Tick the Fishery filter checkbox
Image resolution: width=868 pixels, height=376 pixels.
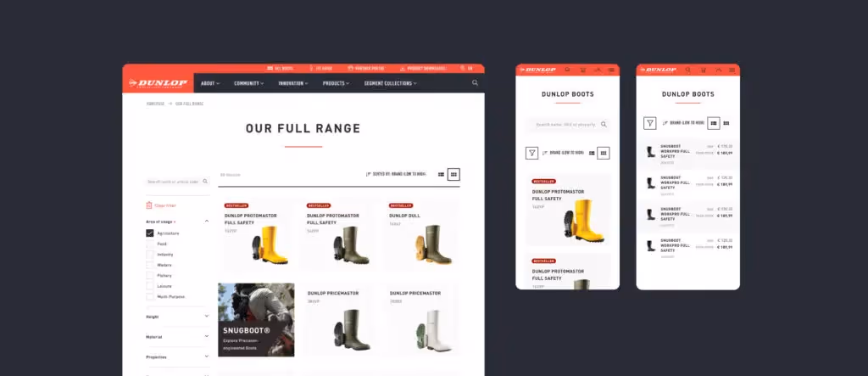click(x=149, y=275)
